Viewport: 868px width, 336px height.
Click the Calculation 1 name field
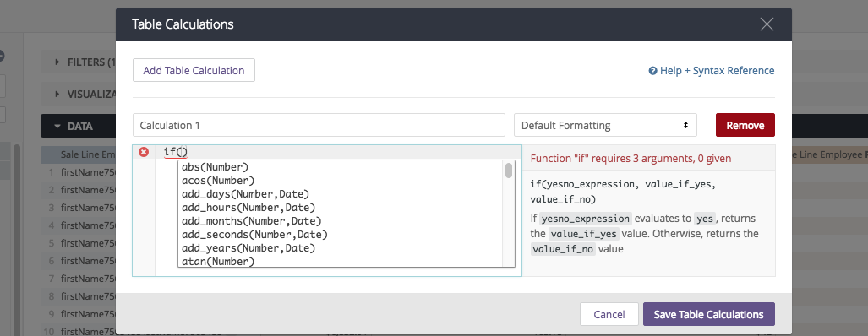point(319,125)
